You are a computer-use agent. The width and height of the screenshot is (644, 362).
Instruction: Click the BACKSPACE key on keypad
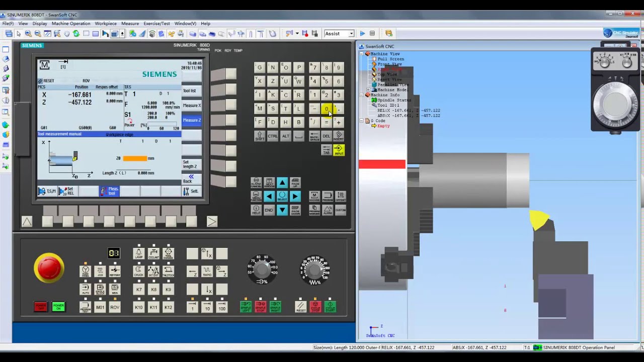(314, 136)
